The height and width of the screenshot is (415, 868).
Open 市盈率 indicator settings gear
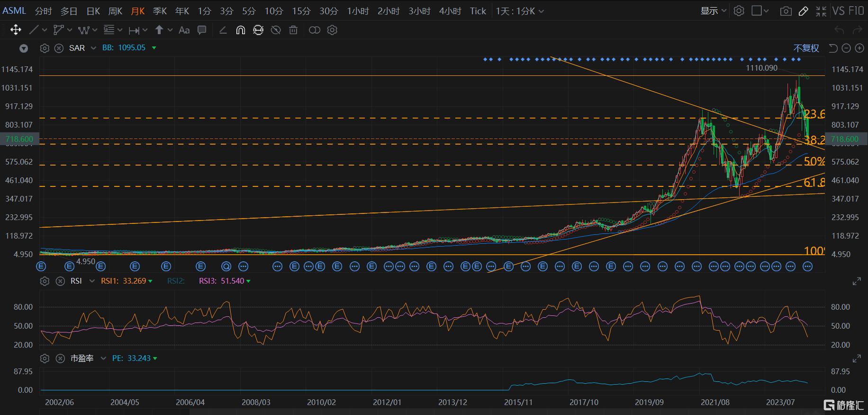(x=45, y=358)
